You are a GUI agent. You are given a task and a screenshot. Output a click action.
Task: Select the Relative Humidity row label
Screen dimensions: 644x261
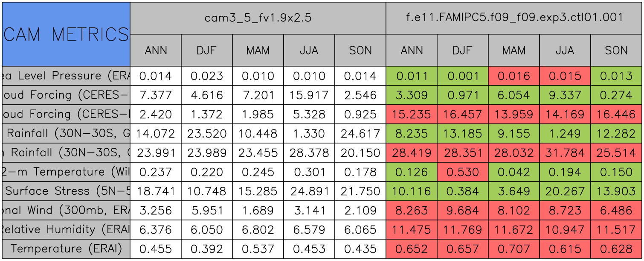tap(66, 229)
